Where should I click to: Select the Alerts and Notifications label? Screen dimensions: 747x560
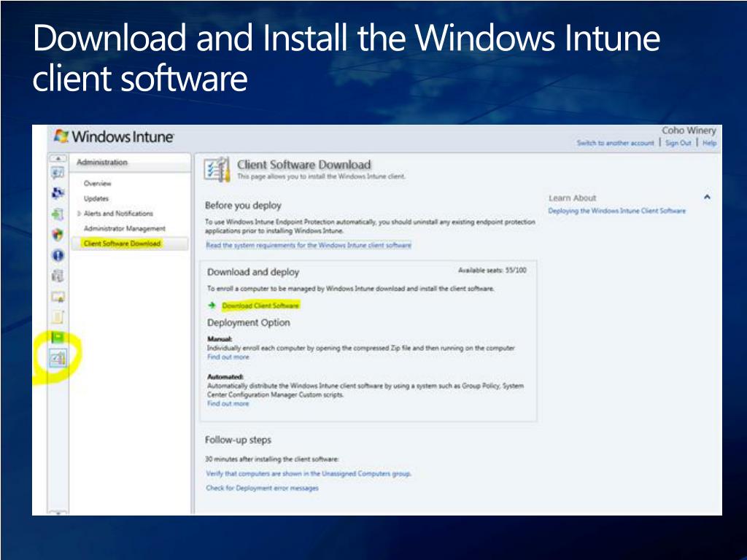point(118,214)
